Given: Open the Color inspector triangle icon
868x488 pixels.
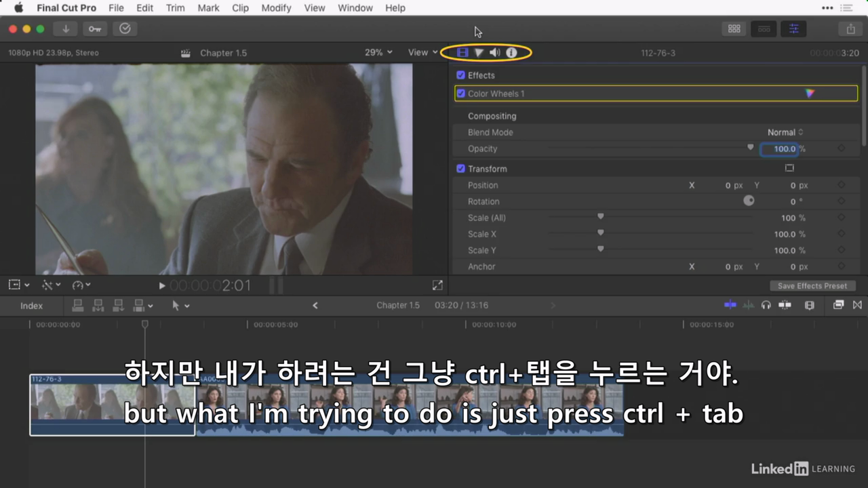Looking at the screenshot, I should pyautogui.click(x=479, y=52).
